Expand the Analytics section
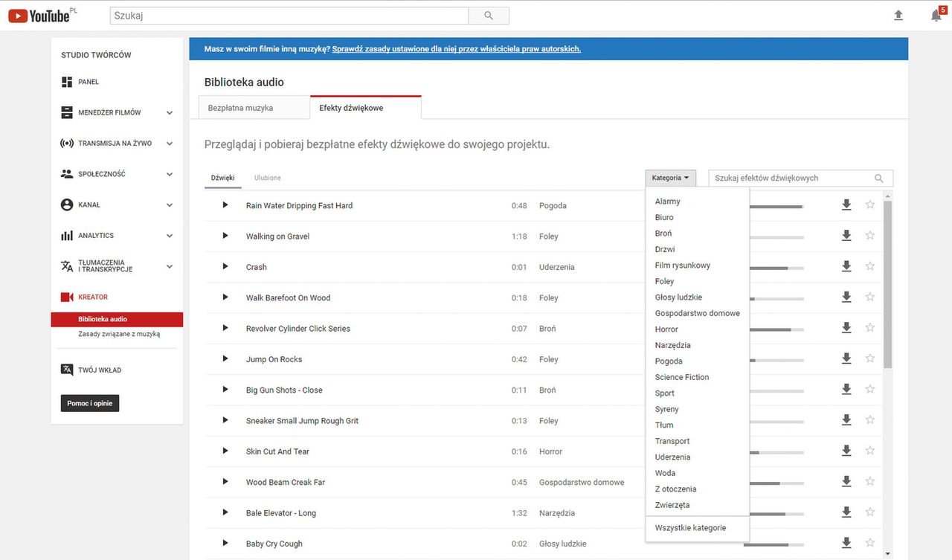This screenshot has height=560, width=952. (x=170, y=236)
